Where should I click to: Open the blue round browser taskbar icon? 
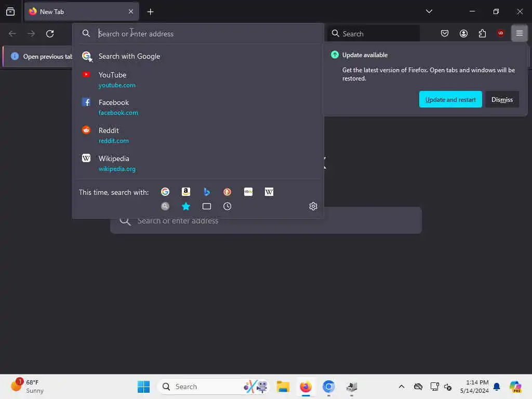[328, 387]
